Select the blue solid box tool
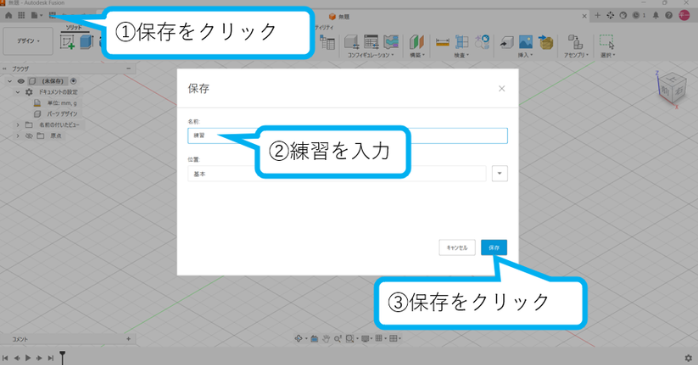The image size is (698, 365). (x=86, y=42)
